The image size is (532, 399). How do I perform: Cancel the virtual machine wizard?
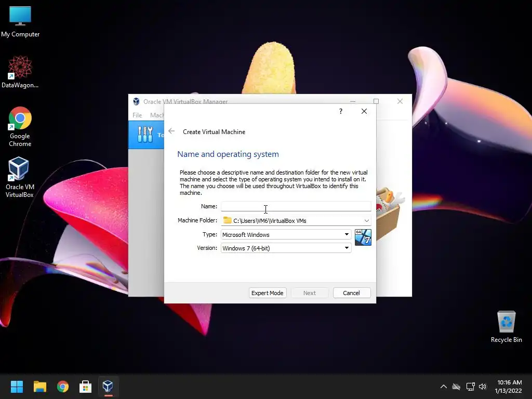(352, 293)
